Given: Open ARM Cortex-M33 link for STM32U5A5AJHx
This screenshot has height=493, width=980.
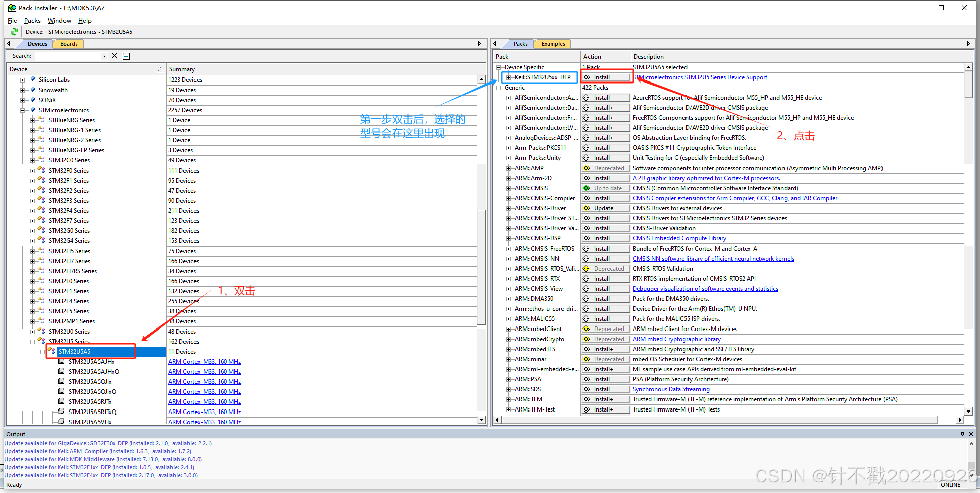Looking at the screenshot, I should 205,362.
